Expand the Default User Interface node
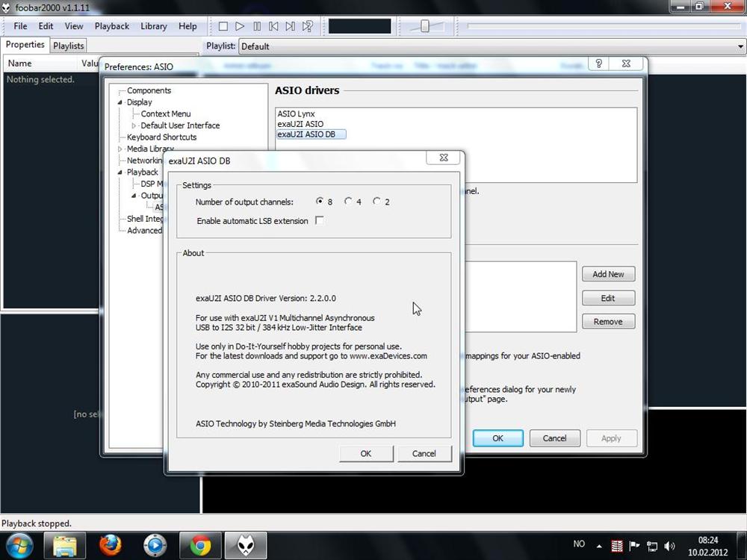Viewport: 747px width, 560px height. tap(134, 125)
